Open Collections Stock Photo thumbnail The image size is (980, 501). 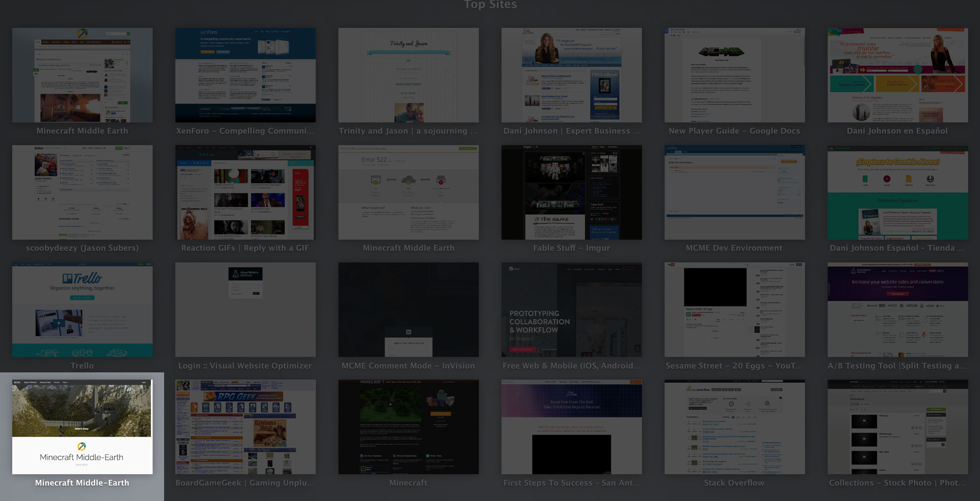[898, 427]
